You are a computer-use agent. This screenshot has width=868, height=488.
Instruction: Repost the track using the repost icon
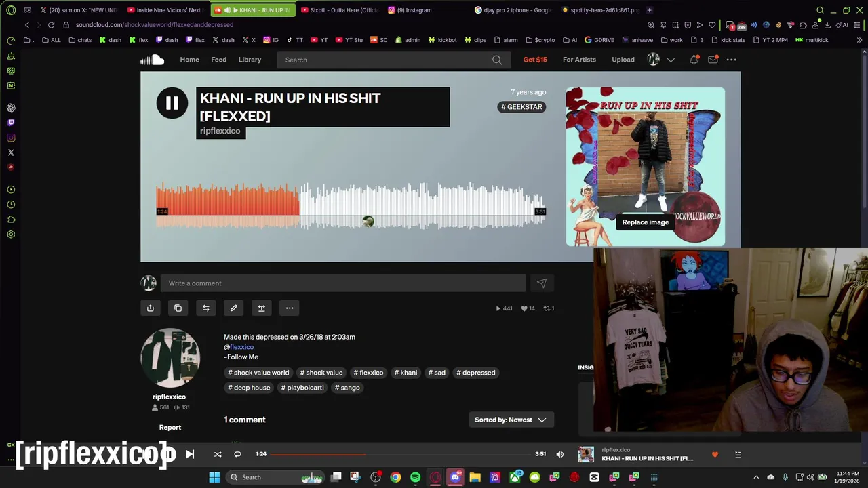206,308
